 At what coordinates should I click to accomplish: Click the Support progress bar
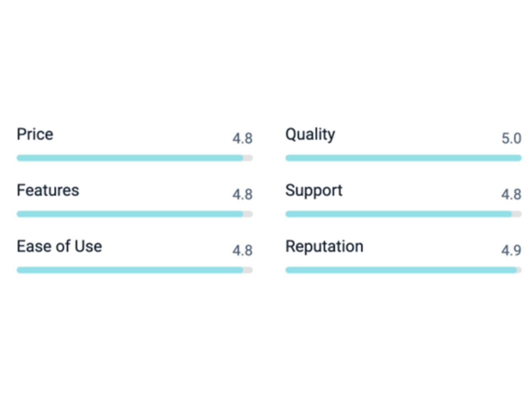[x=403, y=214]
